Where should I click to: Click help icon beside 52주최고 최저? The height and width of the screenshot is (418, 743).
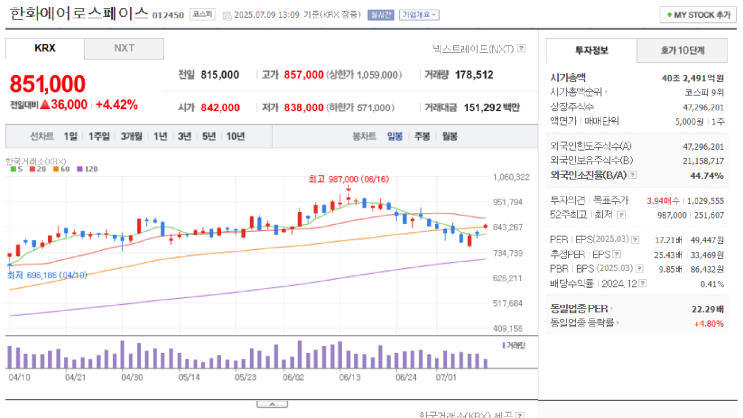pyautogui.click(x=621, y=215)
